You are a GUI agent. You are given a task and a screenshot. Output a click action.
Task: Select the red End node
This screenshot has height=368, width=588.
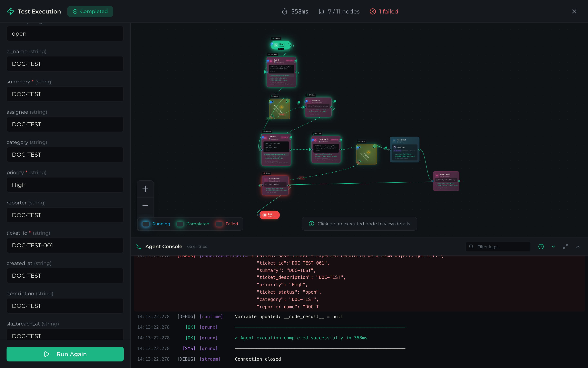tap(269, 215)
